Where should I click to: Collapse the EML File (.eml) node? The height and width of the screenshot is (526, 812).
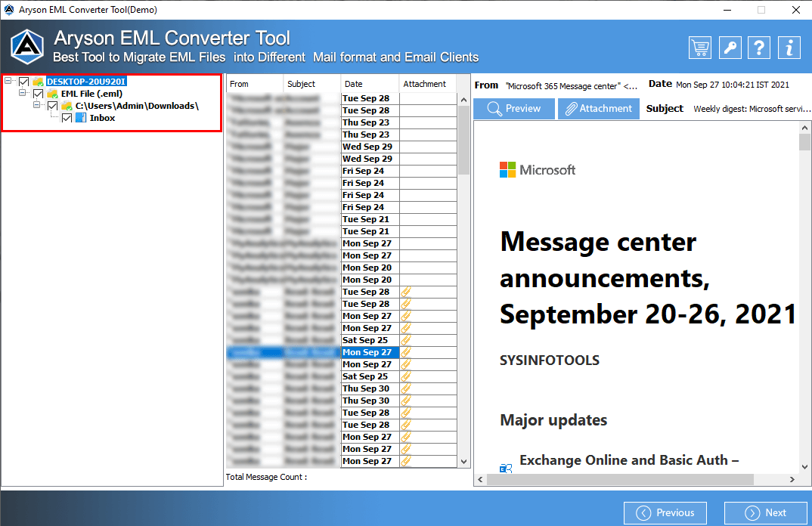click(22, 93)
